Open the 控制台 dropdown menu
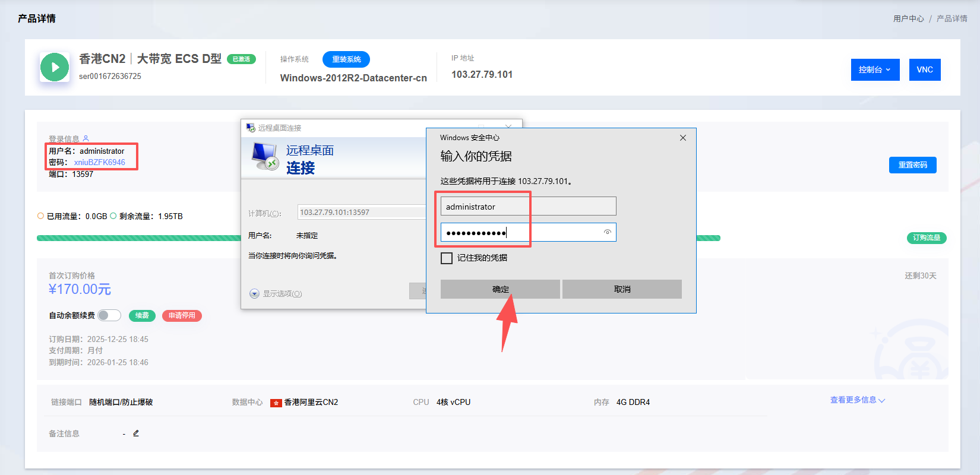Viewport: 980px width, 475px height. point(875,69)
